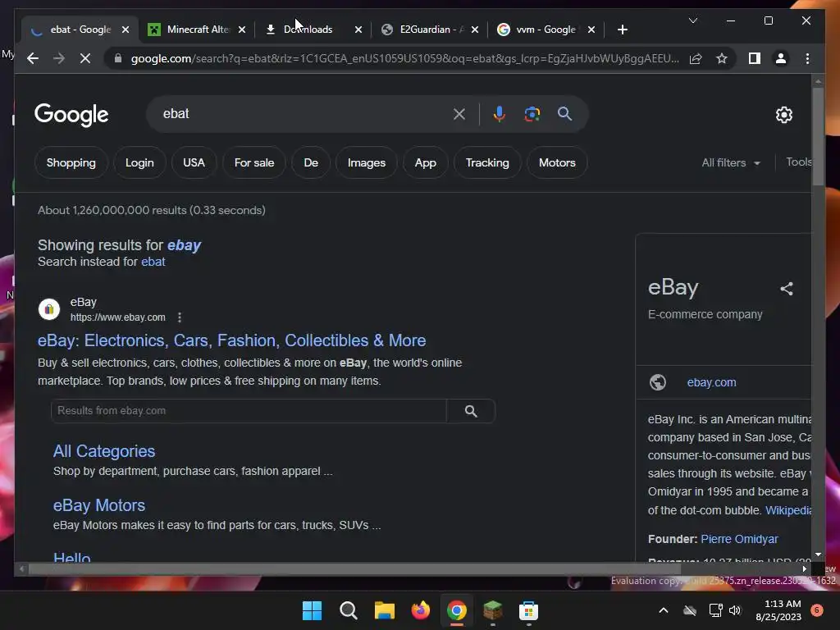Open the Chrome side panel
Screen dimensions: 840x630
coord(755,58)
